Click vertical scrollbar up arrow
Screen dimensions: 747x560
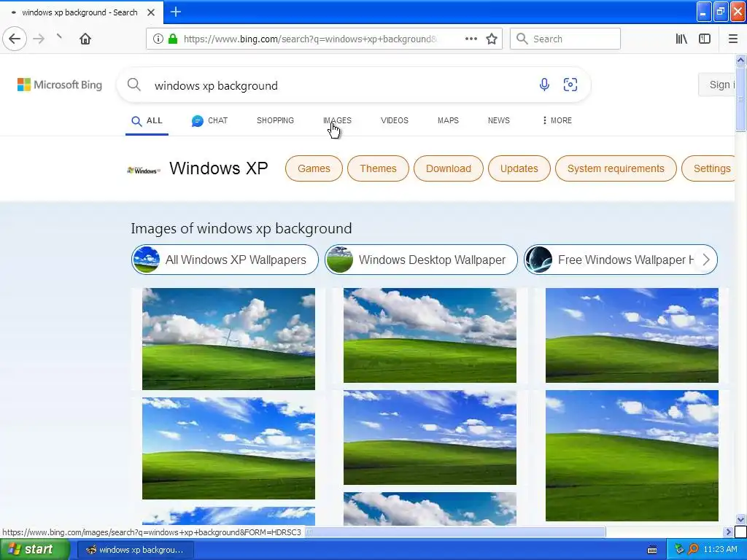point(740,60)
